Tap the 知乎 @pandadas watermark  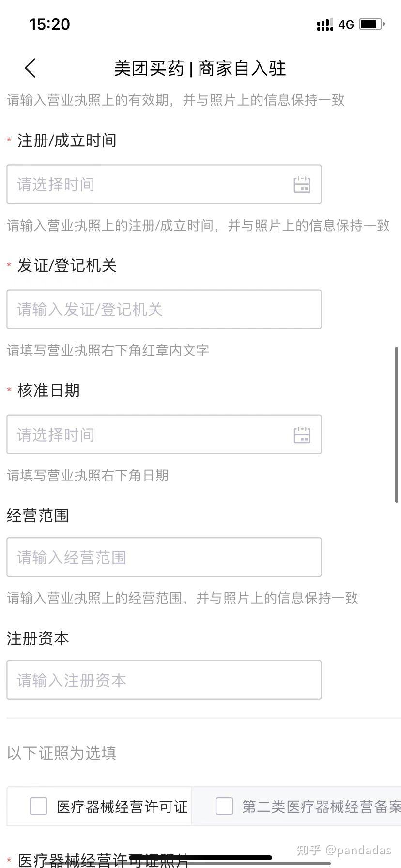point(344,850)
